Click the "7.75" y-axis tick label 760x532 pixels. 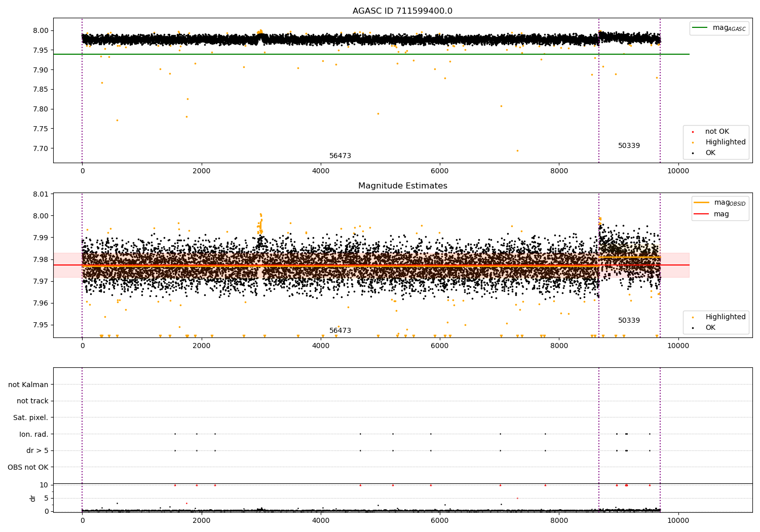point(41,129)
